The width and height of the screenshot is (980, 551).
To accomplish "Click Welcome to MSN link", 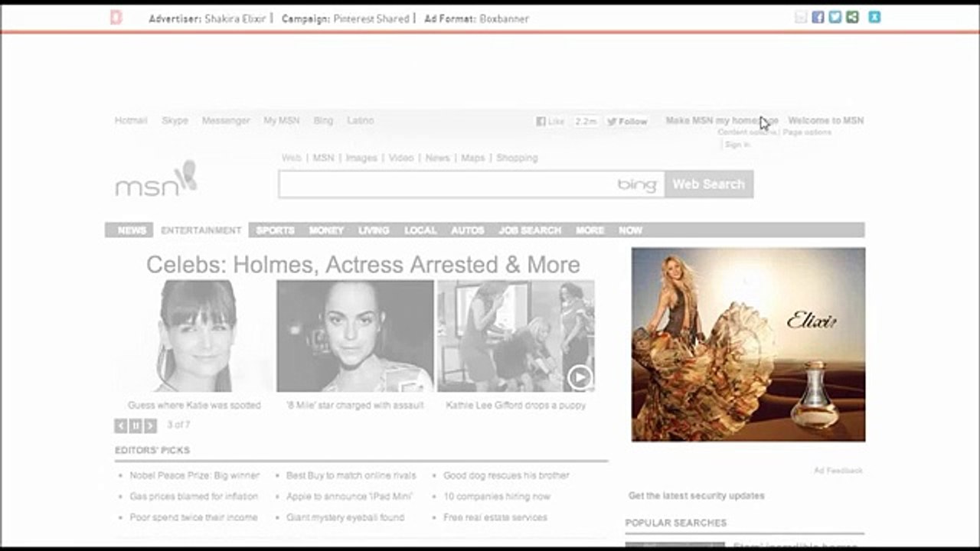I will tap(826, 120).
